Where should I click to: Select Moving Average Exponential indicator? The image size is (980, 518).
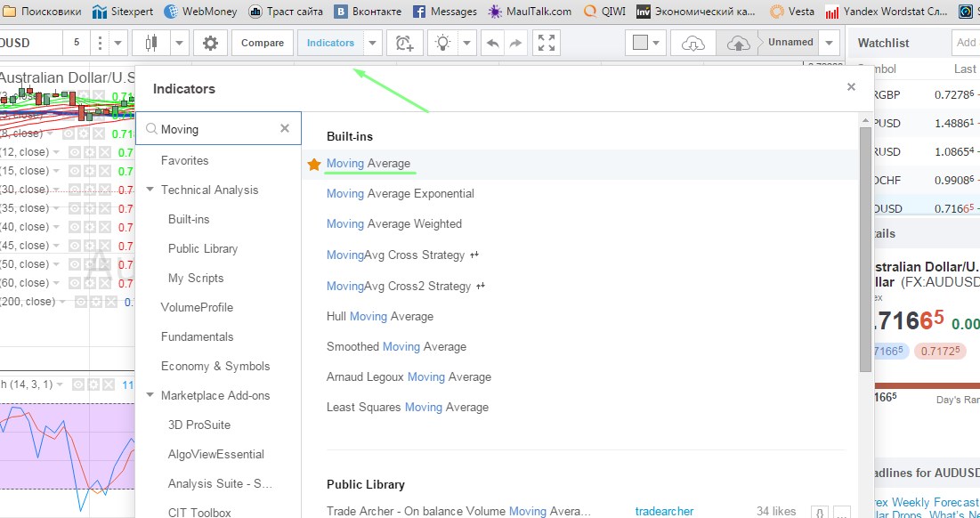click(x=400, y=193)
